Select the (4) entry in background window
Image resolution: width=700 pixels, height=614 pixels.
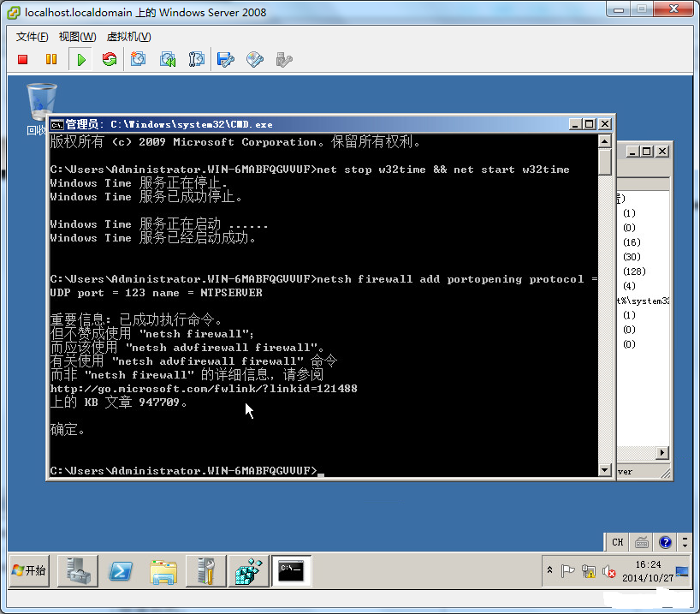[x=629, y=285]
